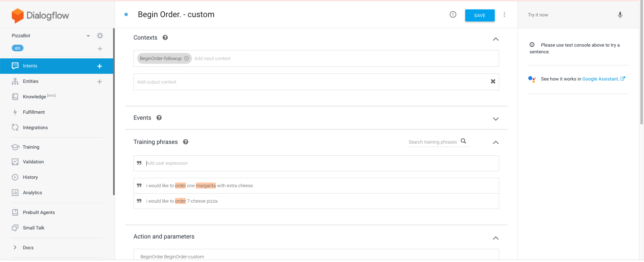Open PizzaBot agent settings gear

[x=100, y=36]
